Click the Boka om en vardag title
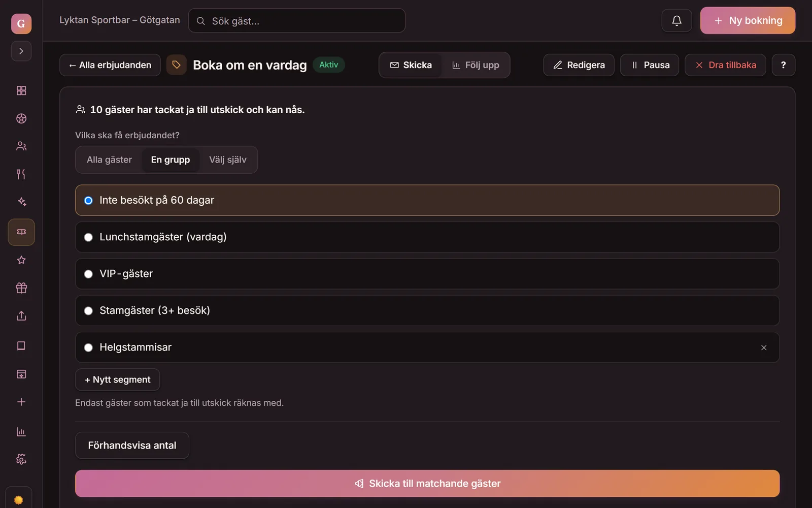 click(x=250, y=65)
